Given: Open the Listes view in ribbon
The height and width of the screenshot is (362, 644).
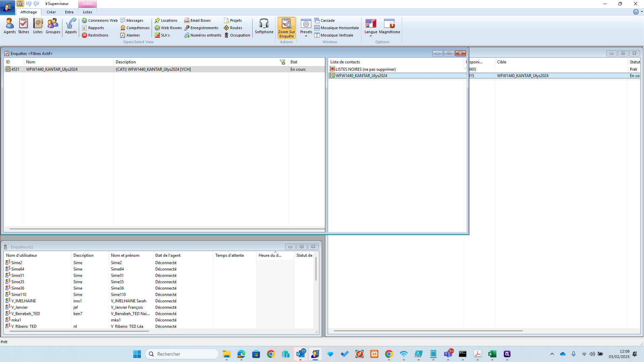Looking at the screenshot, I should click(x=38, y=26).
